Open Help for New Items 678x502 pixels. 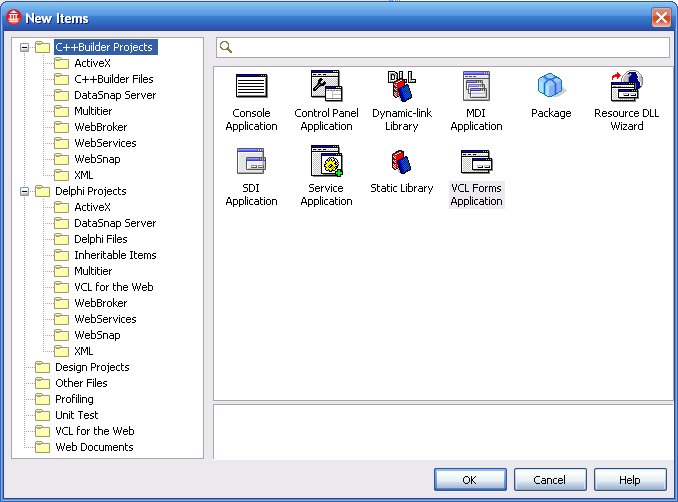pyautogui.click(x=630, y=480)
